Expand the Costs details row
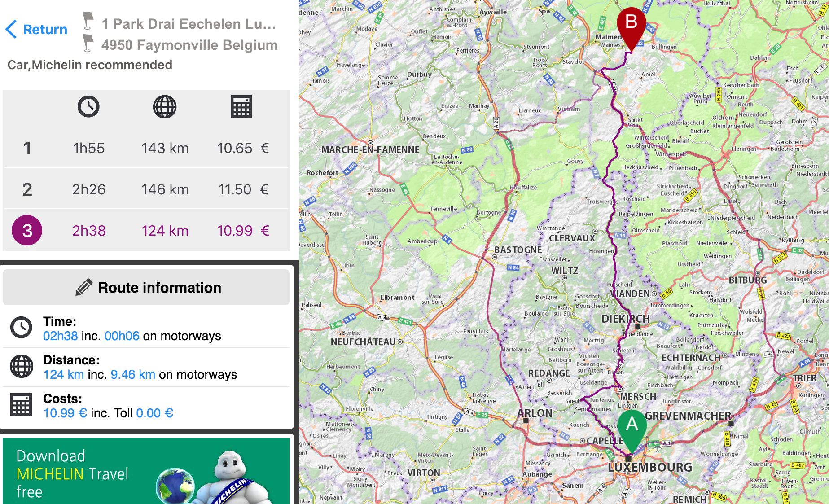This screenshot has width=829, height=504. (146, 406)
